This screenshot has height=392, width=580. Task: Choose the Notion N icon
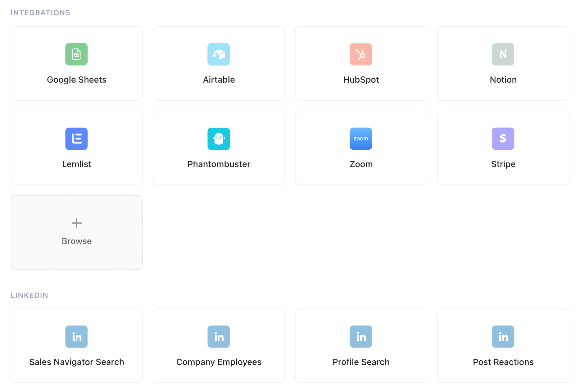[x=503, y=54]
